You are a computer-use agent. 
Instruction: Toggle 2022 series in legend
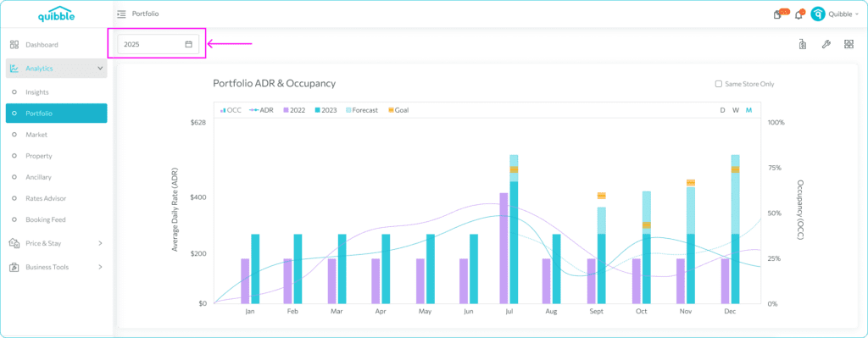[x=294, y=110]
